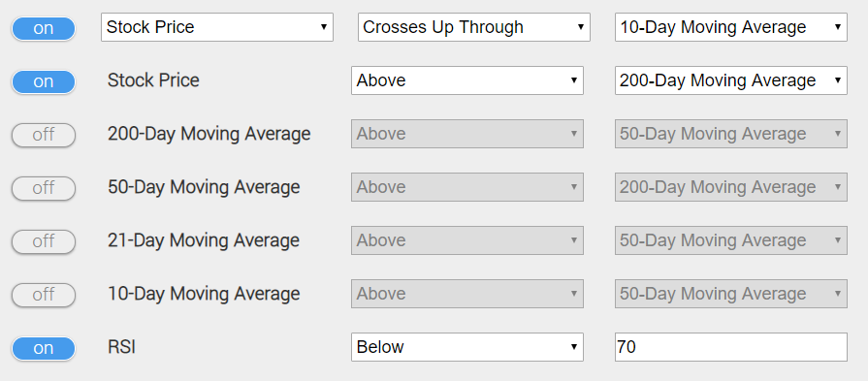Open the first row Stock Price dropdown
The height and width of the screenshot is (381, 868).
pyautogui.click(x=217, y=27)
